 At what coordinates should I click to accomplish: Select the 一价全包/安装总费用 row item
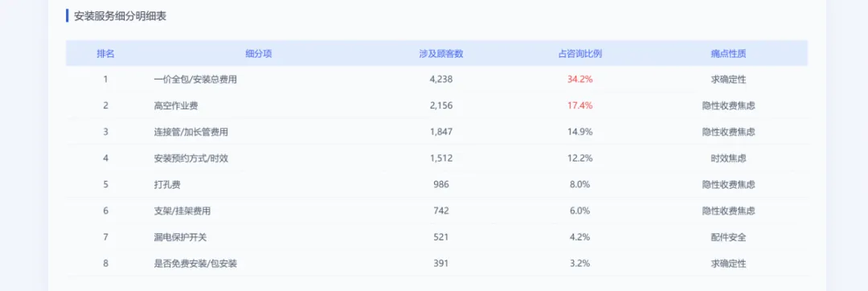195,79
